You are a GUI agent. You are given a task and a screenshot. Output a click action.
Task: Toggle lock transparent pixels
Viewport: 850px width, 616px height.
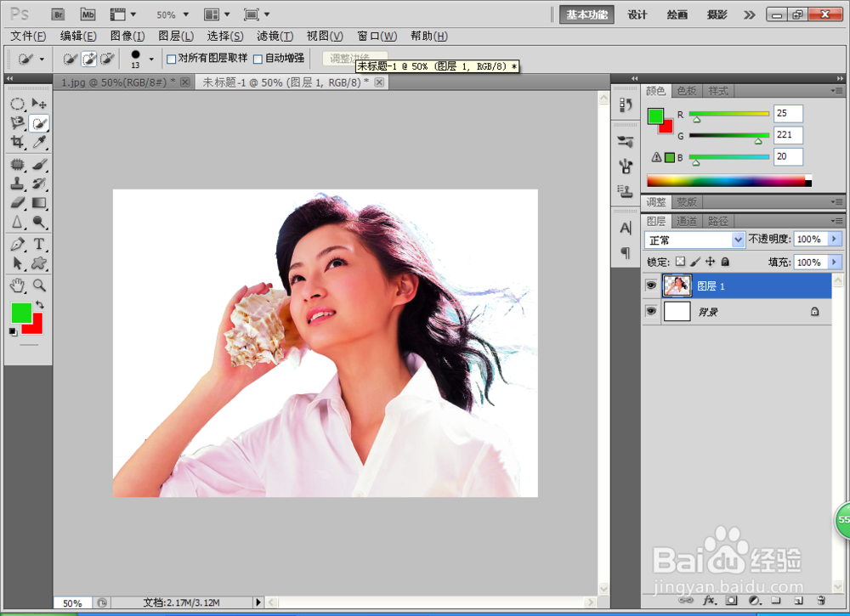click(680, 262)
